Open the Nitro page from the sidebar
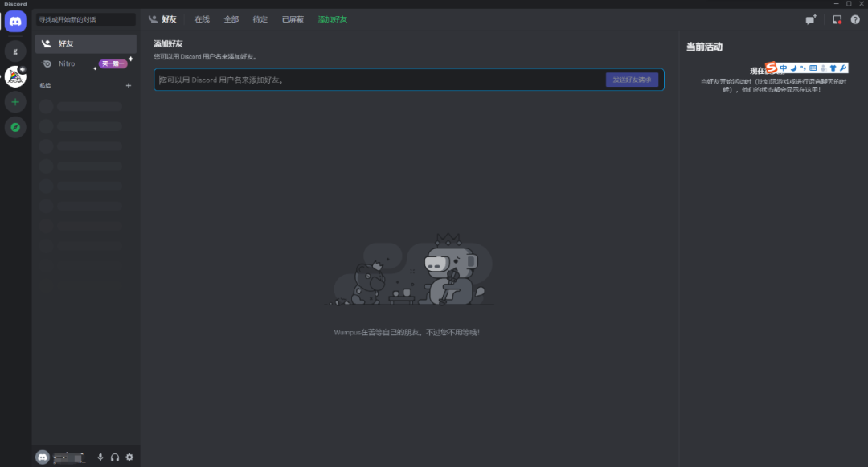868x467 pixels. (86, 63)
